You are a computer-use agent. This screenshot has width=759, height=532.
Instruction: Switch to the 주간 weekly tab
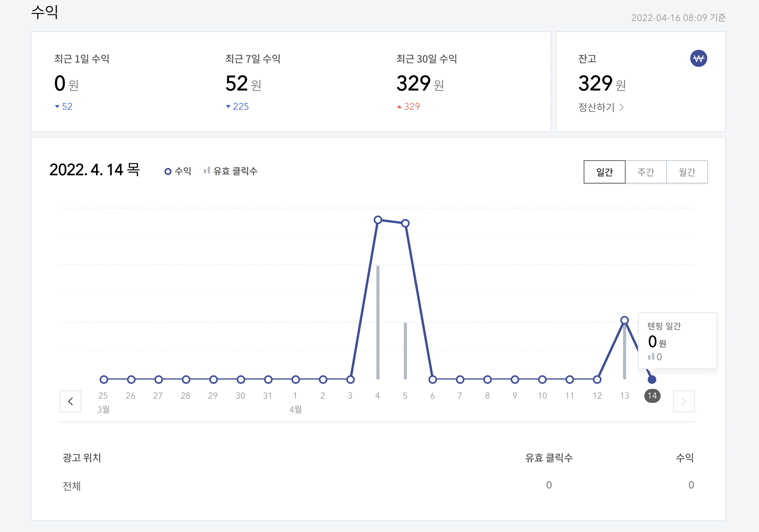pos(645,172)
